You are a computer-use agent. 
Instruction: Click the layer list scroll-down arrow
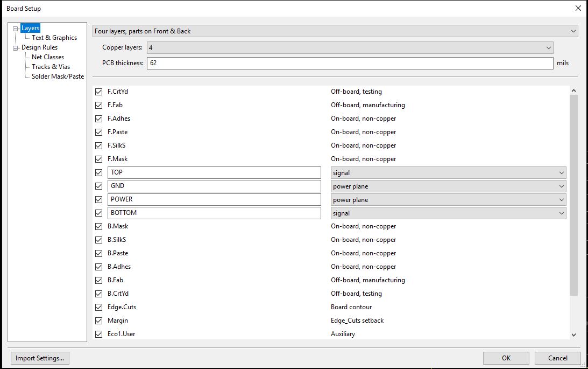[573, 335]
